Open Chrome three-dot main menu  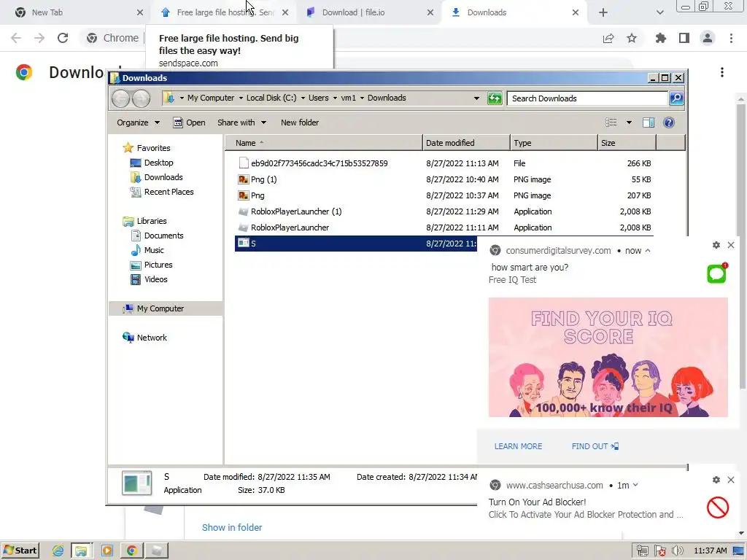(731, 38)
